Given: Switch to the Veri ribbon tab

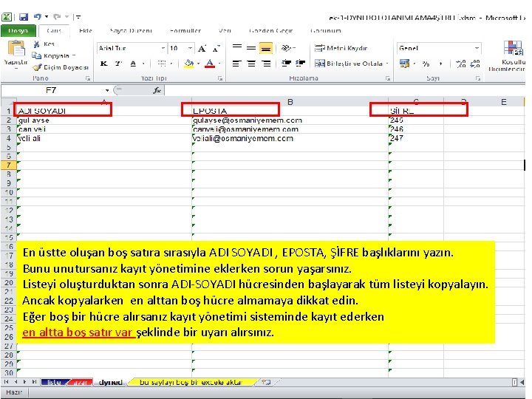Looking at the screenshot, I should pyautogui.click(x=225, y=30).
